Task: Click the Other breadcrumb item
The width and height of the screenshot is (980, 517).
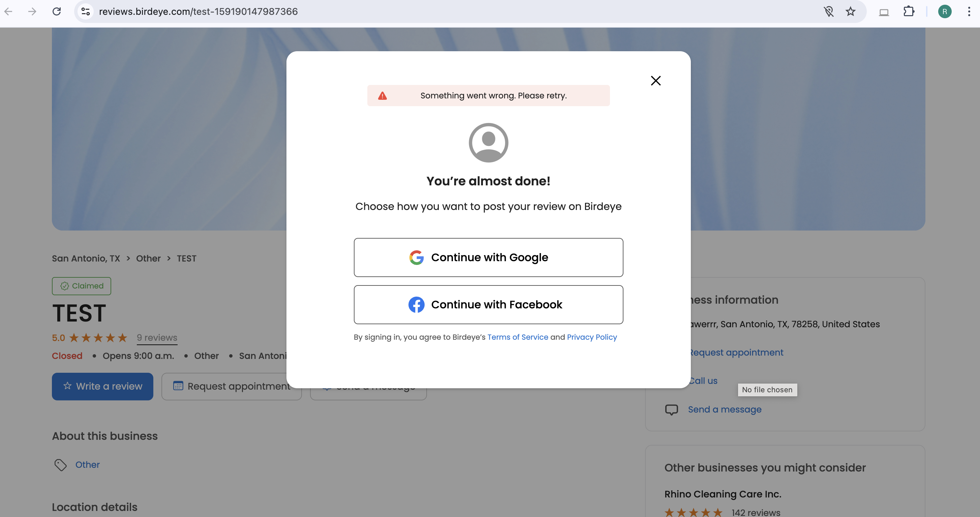Action: point(148,258)
